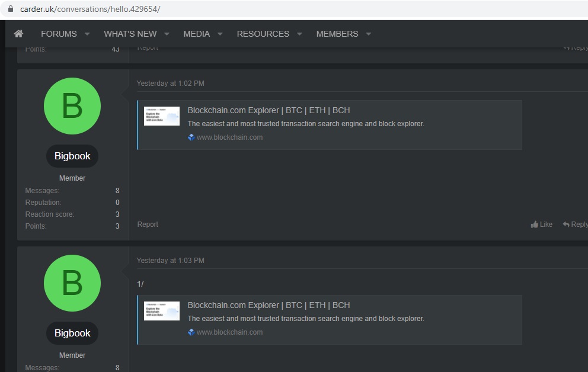The width and height of the screenshot is (588, 372).
Task: Expand the Forums dropdown arrow
Action: [x=87, y=34]
